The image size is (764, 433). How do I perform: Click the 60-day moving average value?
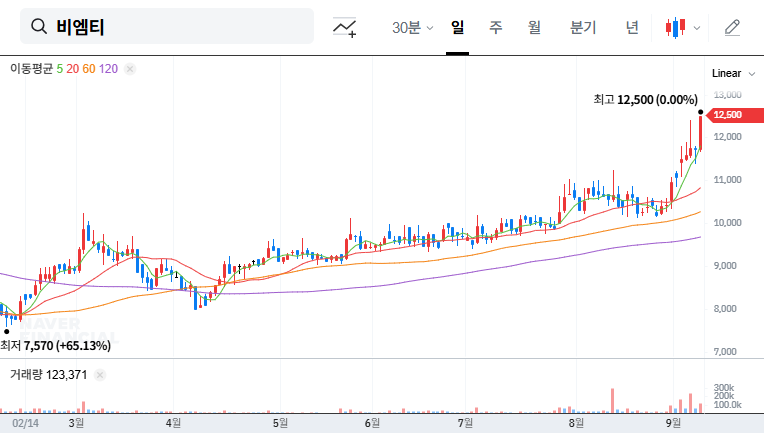click(x=89, y=69)
